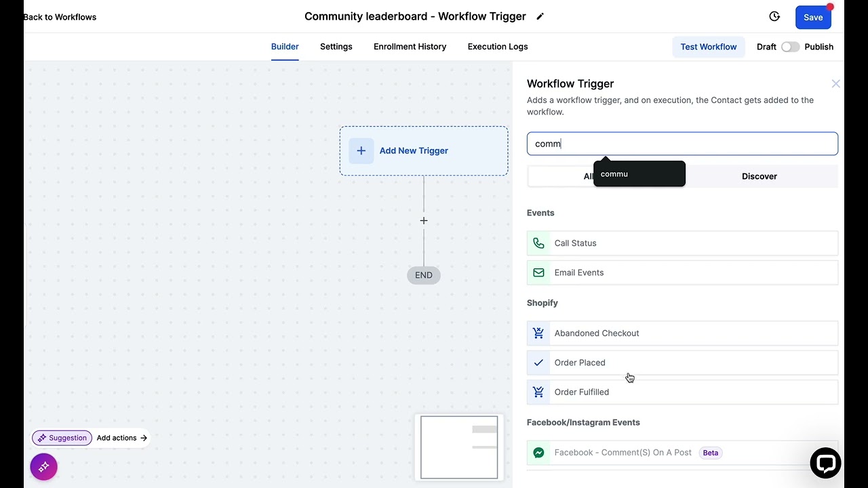Screen dimensions: 868x488
Task: Click the checkmark icon beside Order Placed
Action: click(x=538, y=363)
